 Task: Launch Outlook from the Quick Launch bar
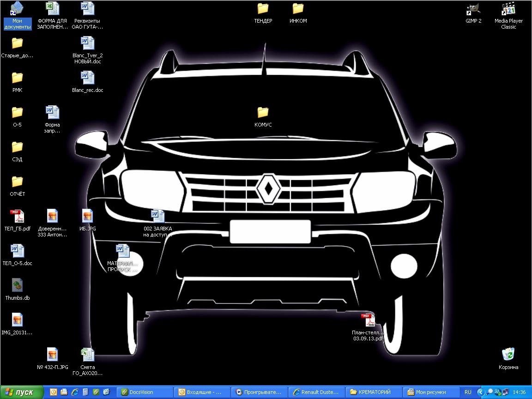(x=53, y=392)
